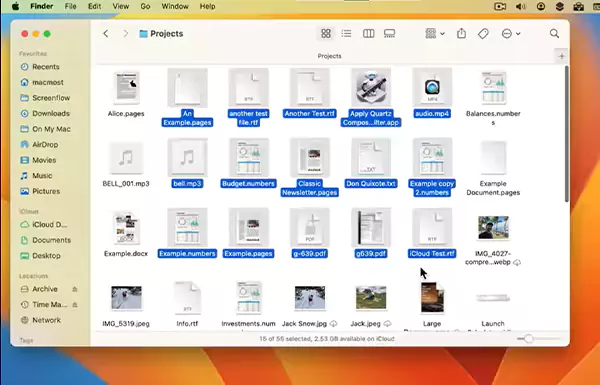The image size is (600, 385).
Task: Select the IMG_4027 compressed webp image
Action: click(x=493, y=240)
